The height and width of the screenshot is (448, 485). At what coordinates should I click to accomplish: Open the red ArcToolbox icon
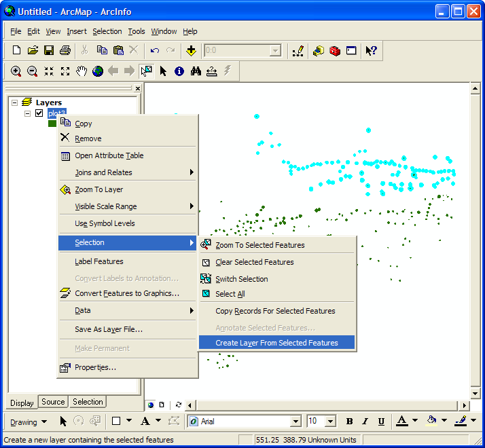pos(335,51)
